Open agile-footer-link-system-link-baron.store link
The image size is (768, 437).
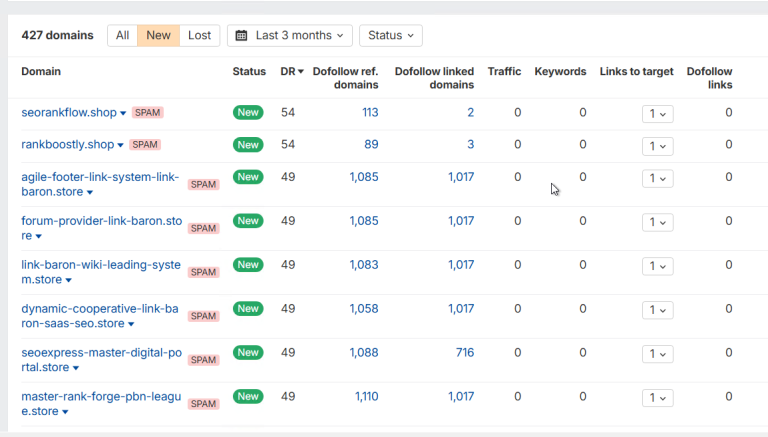100,184
